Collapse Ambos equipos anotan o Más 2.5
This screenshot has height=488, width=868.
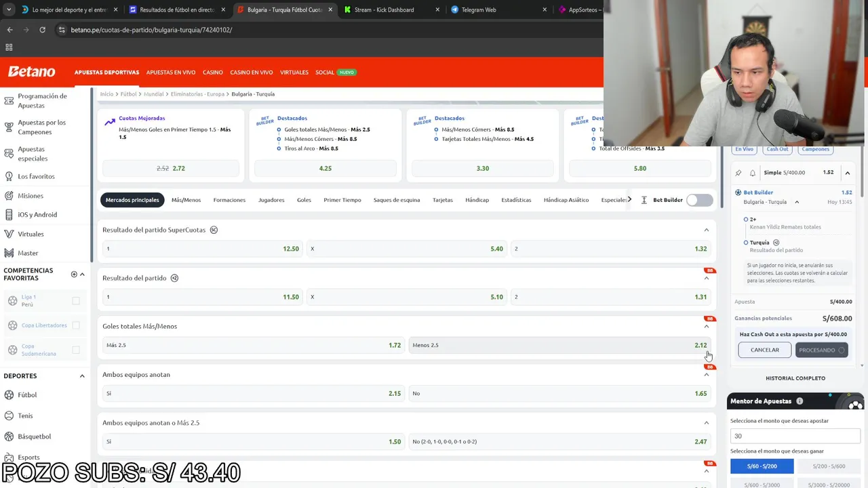pyautogui.click(x=707, y=423)
